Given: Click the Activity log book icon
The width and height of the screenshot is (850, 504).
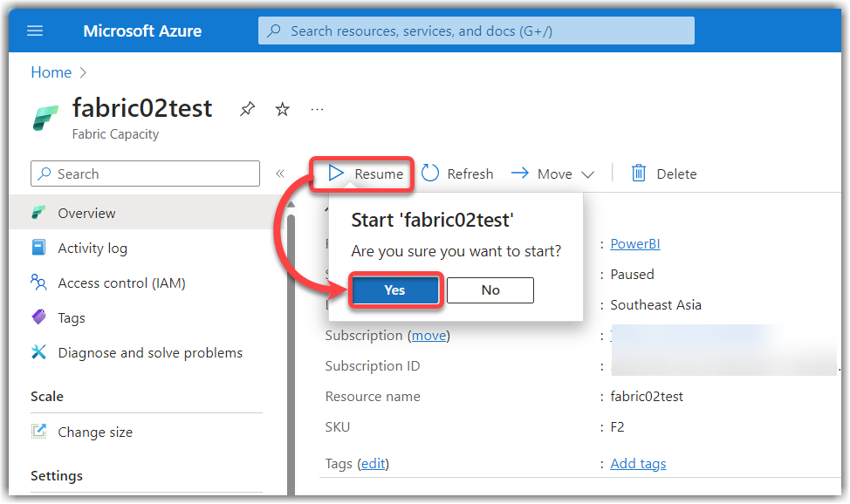Looking at the screenshot, I should (38, 248).
